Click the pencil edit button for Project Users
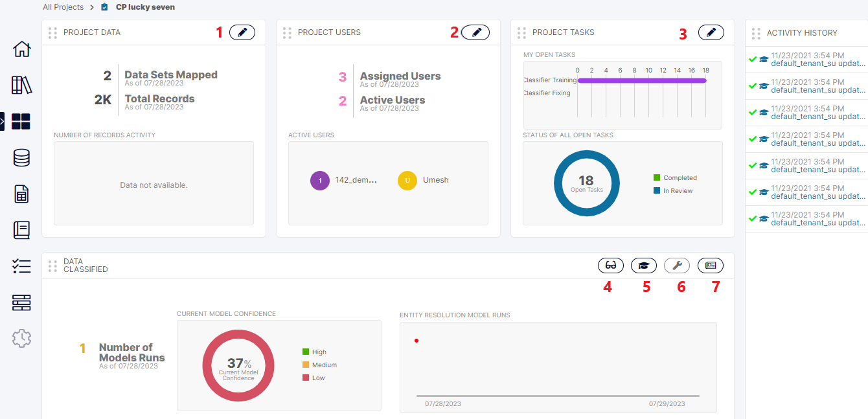Image resolution: width=868 pixels, height=419 pixels. coord(476,32)
